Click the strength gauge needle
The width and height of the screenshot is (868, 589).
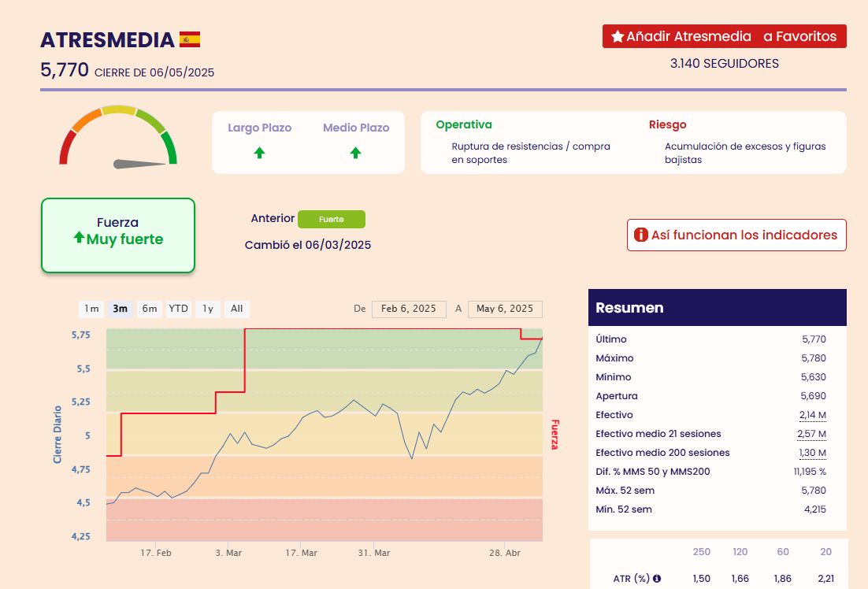click(139, 164)
